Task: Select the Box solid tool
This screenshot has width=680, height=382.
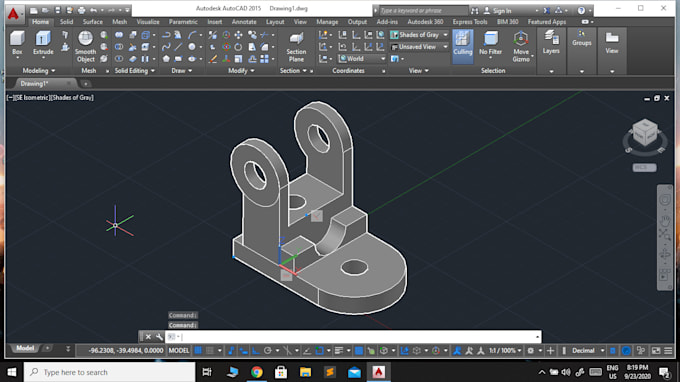Action: (17, 43)
